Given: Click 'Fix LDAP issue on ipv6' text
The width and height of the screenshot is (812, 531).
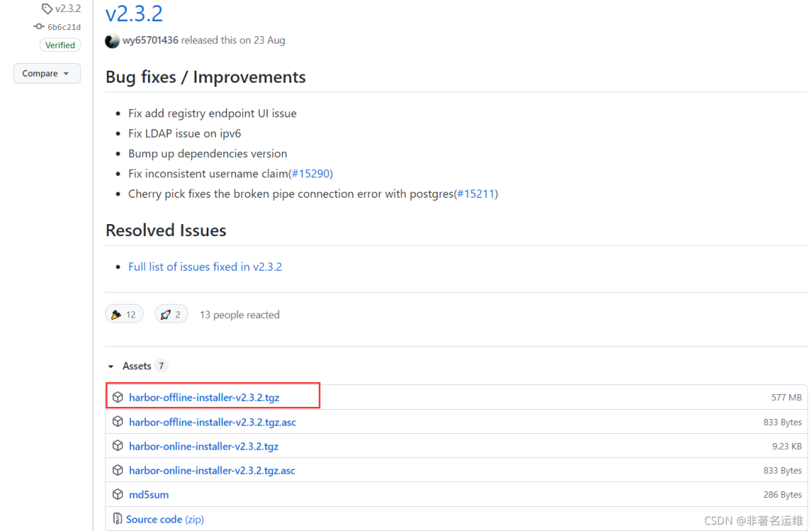Looking at the screenshot, I should pyautogui.click(x=184, y=134).
